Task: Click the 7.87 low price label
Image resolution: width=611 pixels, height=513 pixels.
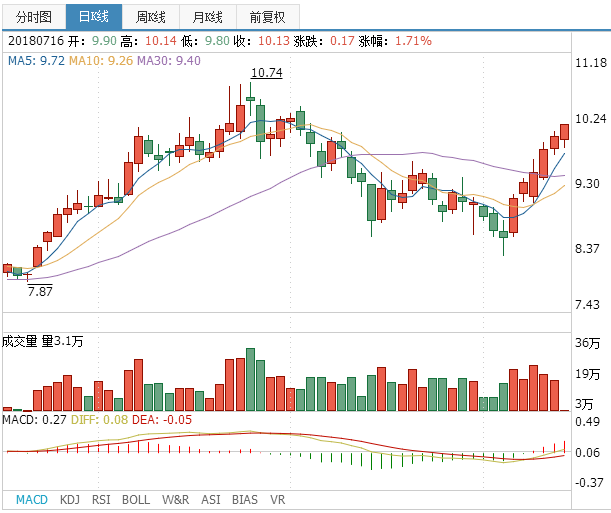Action: click(x=40, y=291)
